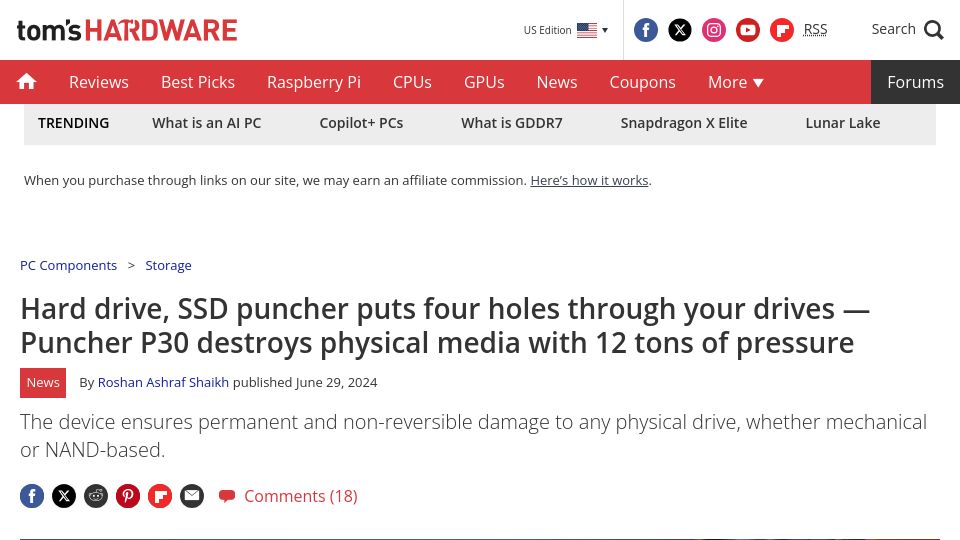Click the article headline text
This screenshot has width=960, height=540.
pyautogui.click(x=445, y=326)
